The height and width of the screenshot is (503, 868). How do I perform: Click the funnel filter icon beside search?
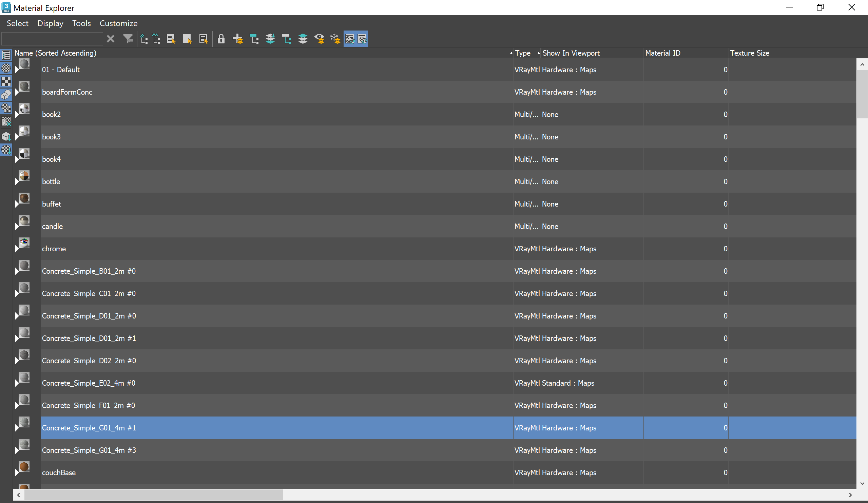point(128,39)
